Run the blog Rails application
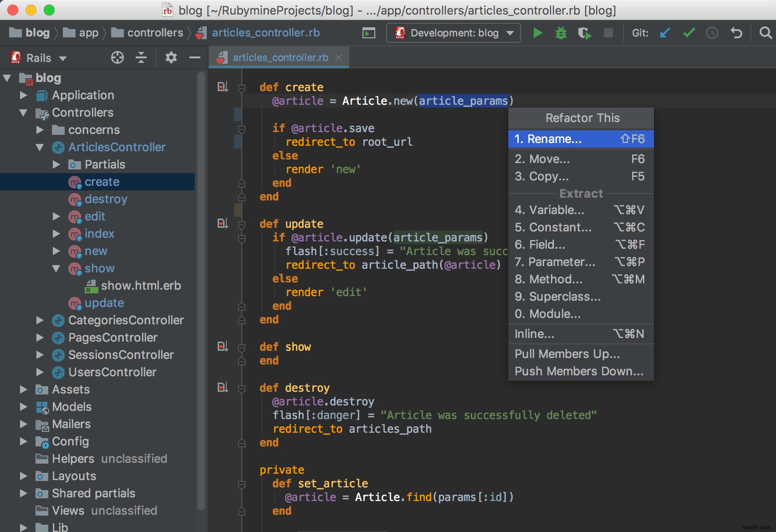The image size is (776, 532). coord(538,32)
